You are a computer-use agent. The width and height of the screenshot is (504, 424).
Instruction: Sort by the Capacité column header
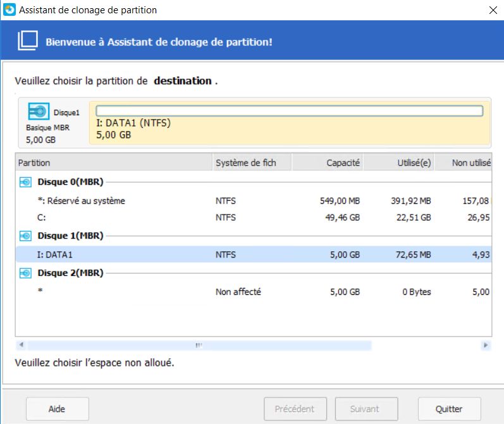[328, 163]
